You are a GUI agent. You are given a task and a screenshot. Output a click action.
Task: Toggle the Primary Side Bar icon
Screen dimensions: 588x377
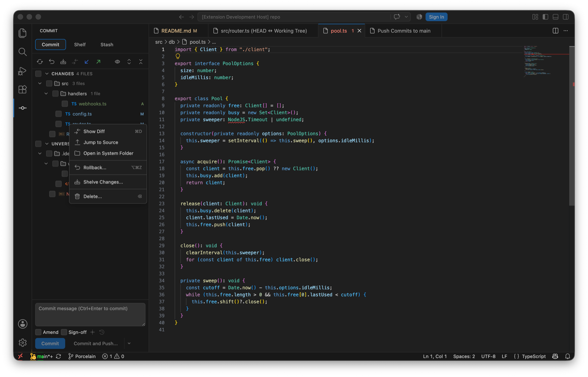click(x=545, y=17)
